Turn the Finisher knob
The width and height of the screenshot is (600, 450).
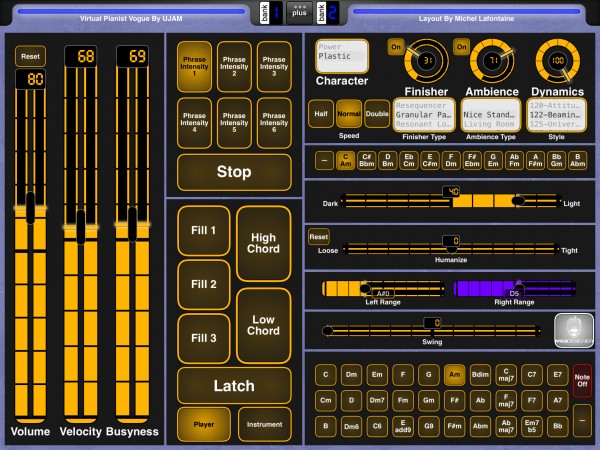point(426,61)
